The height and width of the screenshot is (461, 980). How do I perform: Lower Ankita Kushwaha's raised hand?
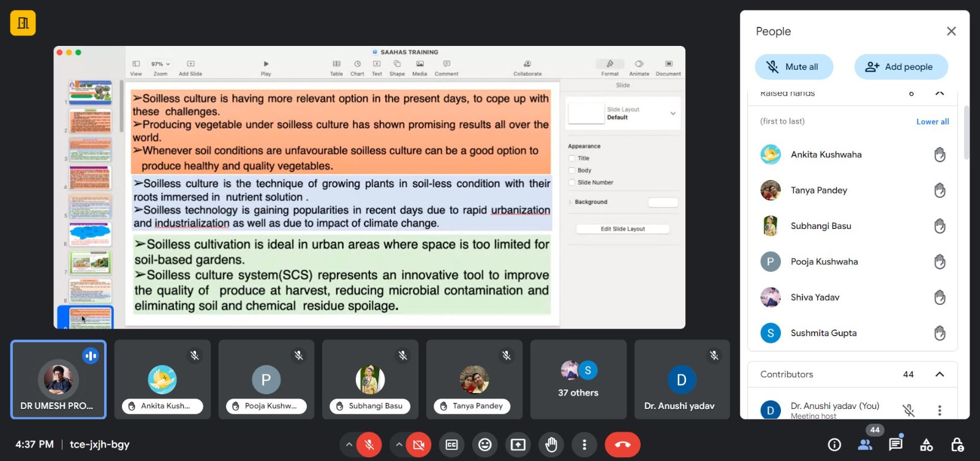pyautogui.click(x=940, y=155)
